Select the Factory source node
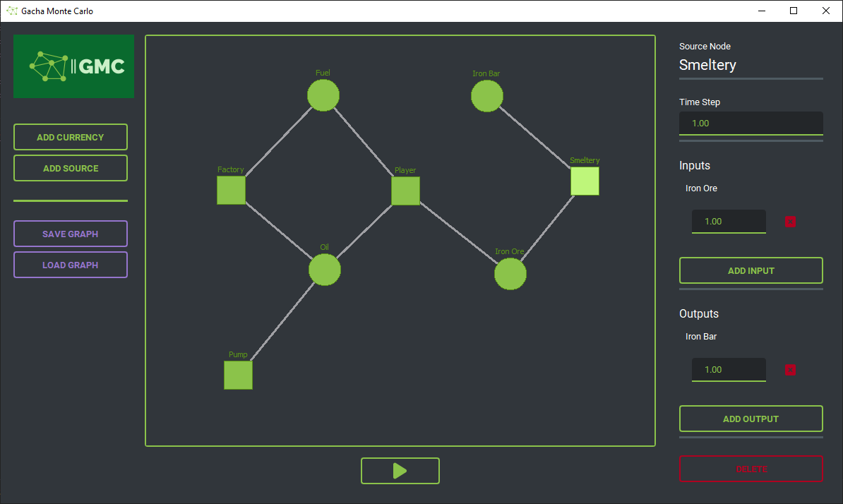 [231, 190]
